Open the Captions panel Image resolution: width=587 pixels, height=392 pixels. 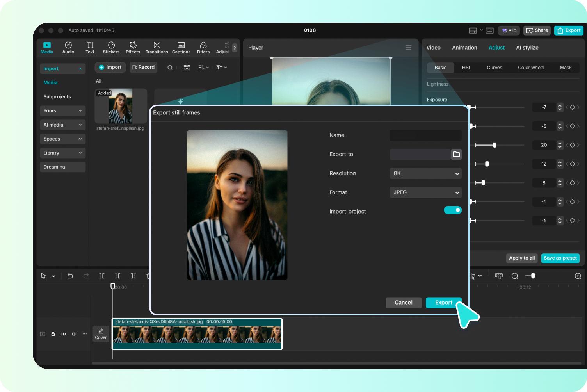coord(181,47)
